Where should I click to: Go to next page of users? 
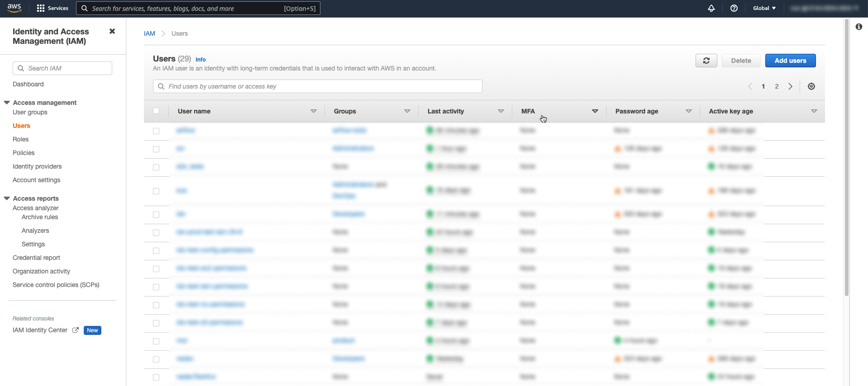click(x=791, y=86)
